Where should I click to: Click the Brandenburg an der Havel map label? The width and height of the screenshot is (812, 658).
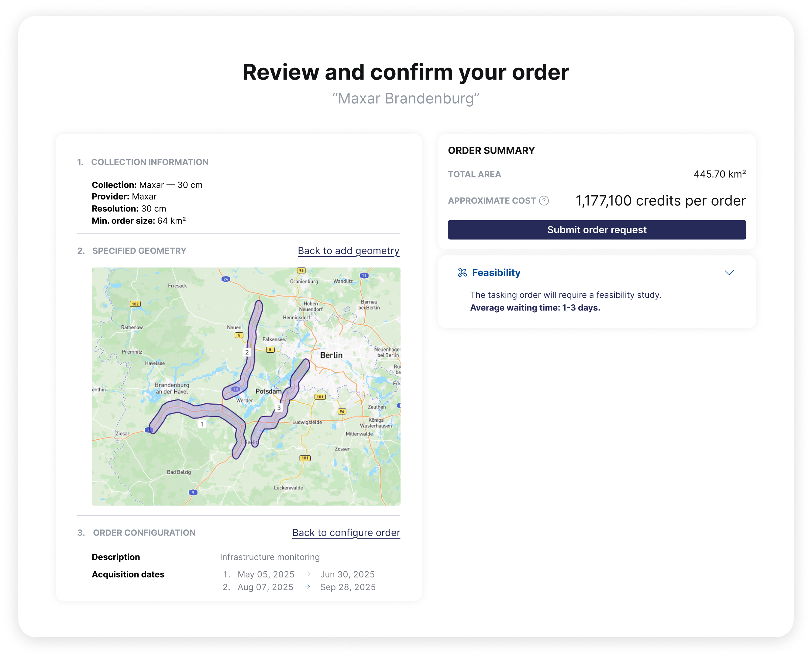tap(172, 388)
